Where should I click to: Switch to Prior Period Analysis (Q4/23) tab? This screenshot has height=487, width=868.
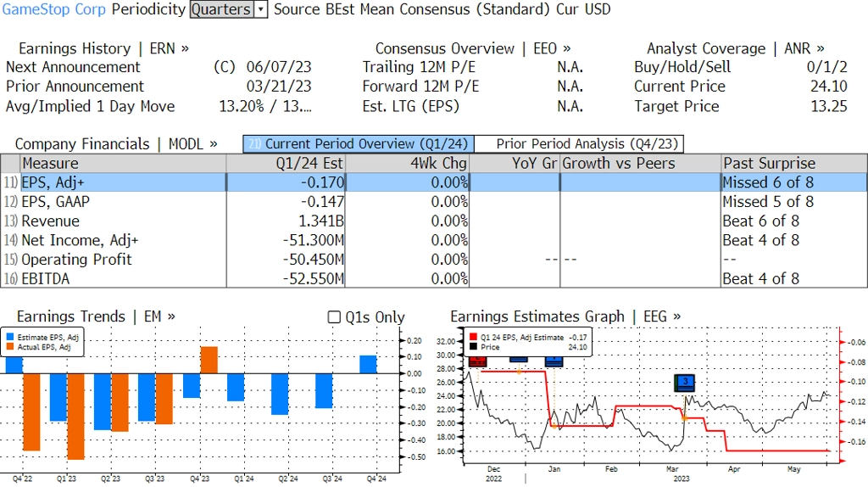point(580,144)
